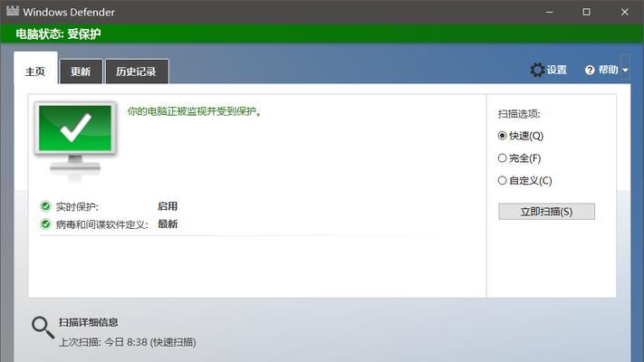Click the help question mark icon
Image resolution: width=644 pixels, height=362 pixels.
point(590,71)
